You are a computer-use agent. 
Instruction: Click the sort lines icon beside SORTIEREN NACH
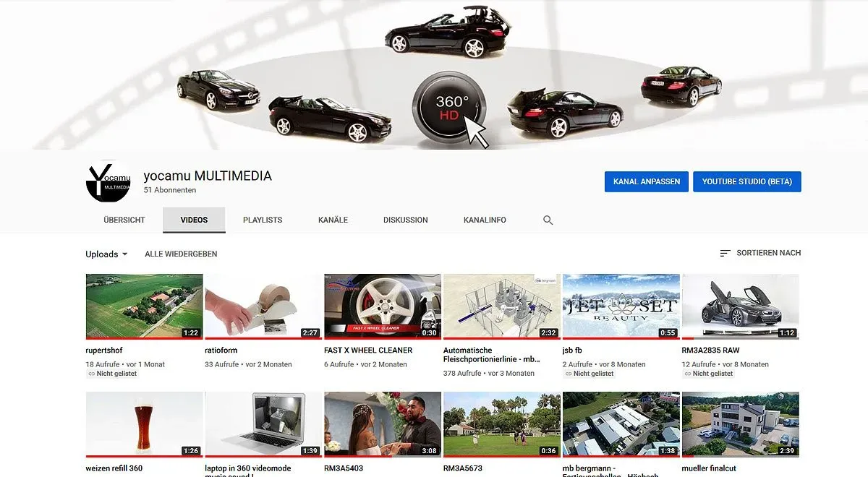point(725,254)
